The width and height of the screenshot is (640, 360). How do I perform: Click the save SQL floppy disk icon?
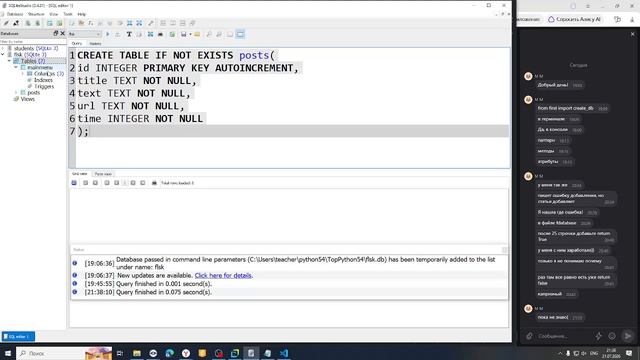point(184,34)
